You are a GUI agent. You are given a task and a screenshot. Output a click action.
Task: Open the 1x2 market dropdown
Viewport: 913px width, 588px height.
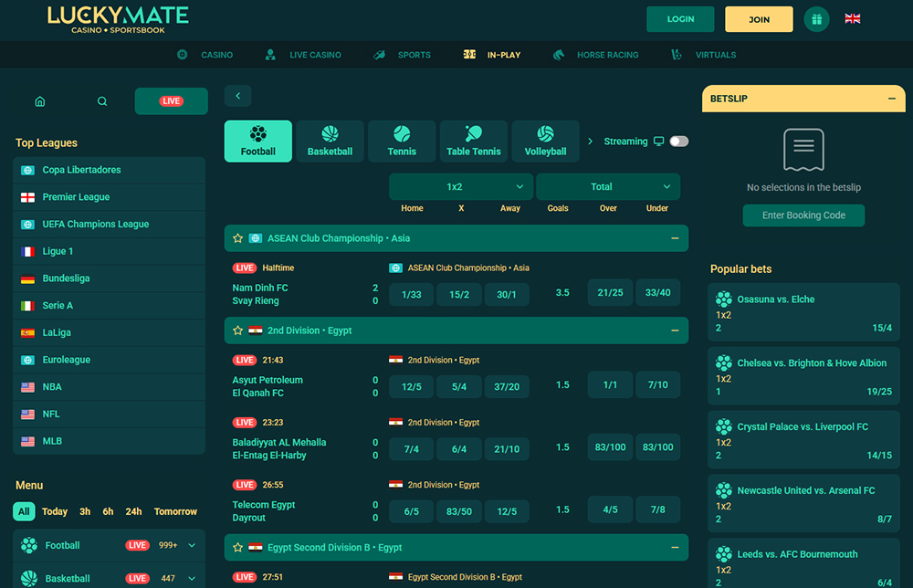[461, 186]
